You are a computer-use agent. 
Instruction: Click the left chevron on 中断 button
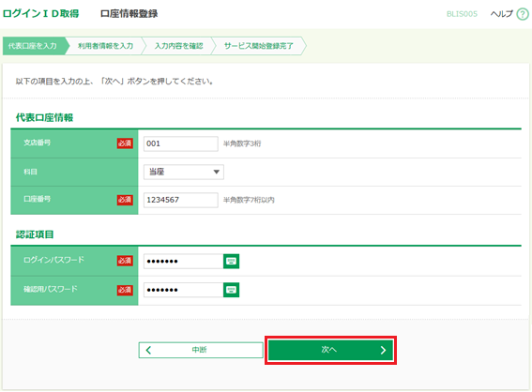pos(148,350)
